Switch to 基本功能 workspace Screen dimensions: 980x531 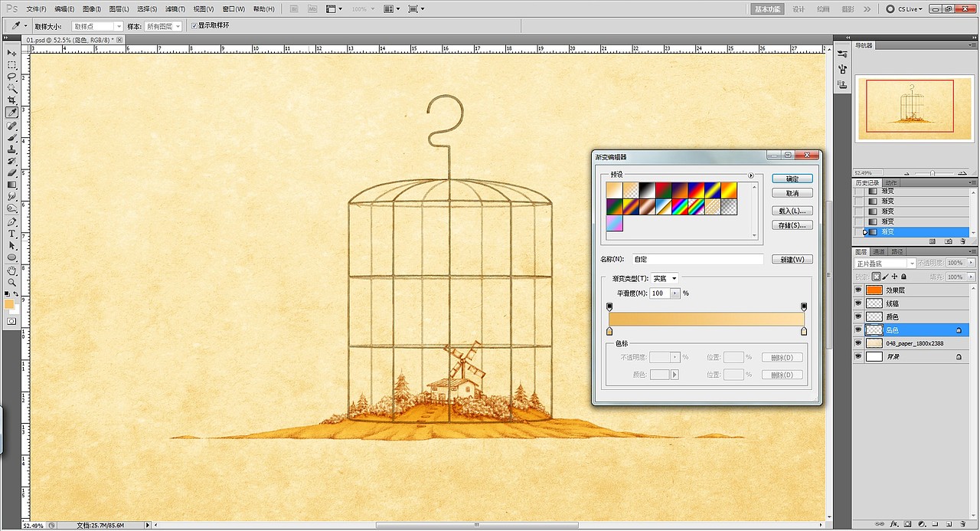pos(766,9)
